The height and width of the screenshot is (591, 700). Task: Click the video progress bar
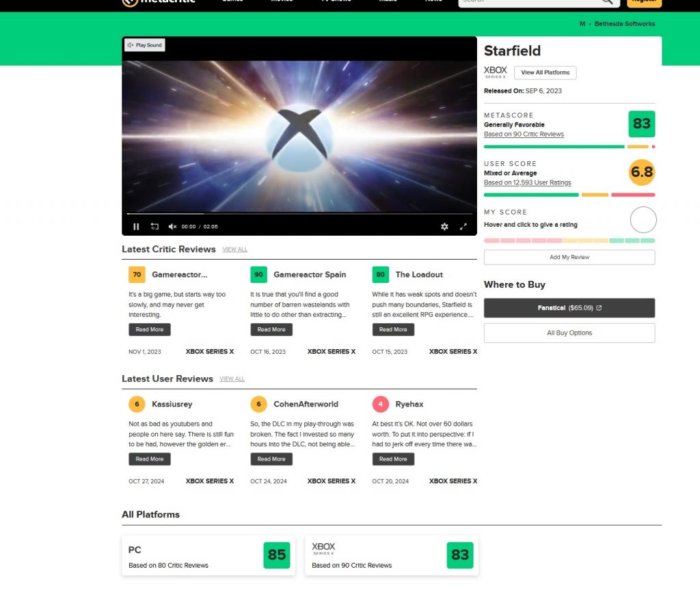299,214
